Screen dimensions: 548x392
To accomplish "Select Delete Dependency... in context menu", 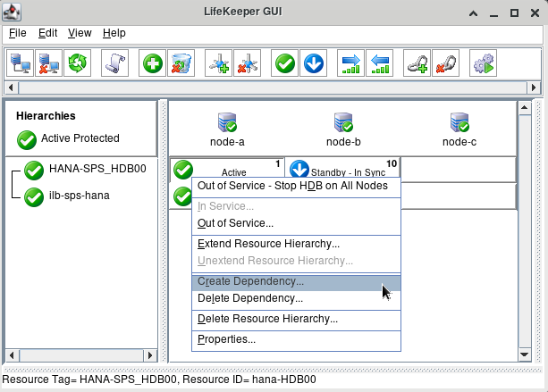I will click(296, 298).
